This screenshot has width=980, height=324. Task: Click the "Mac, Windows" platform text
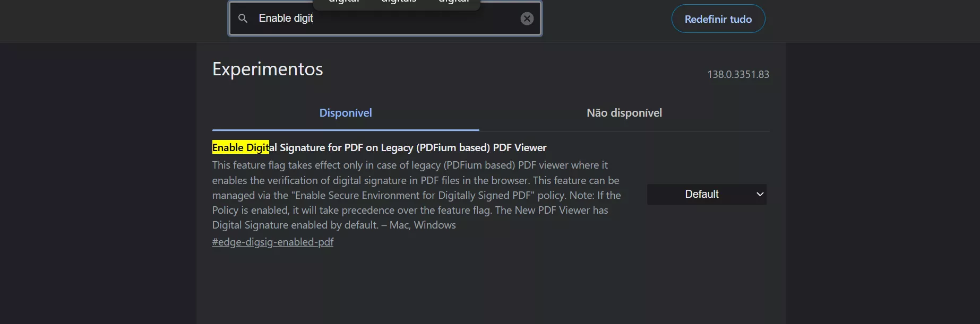423,225
